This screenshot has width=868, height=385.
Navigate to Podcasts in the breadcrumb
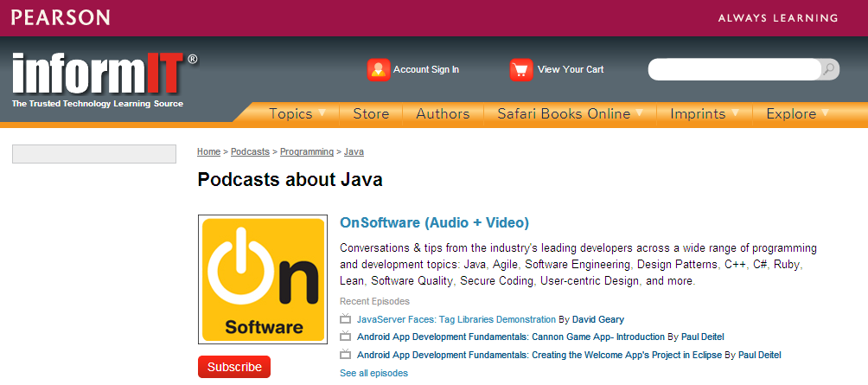[x=250, y=151]
